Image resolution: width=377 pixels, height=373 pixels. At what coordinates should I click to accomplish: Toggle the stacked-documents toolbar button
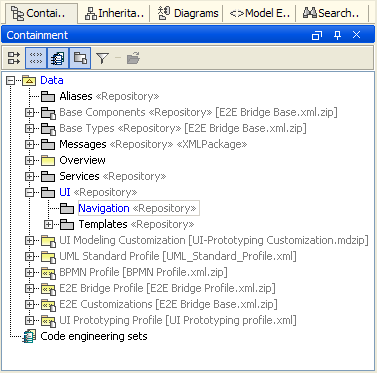coord(58,58)
